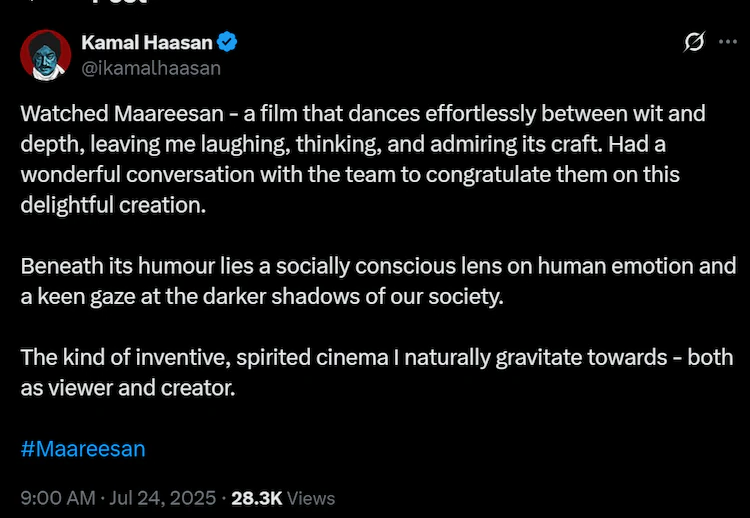Open the 28.3K view count

(257, 498)
